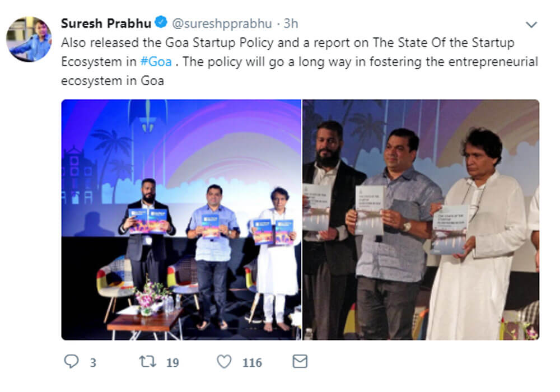Click the like count 116
Image resolution: width=560 pixels, height=392 pixels.
tap(252, 363)
